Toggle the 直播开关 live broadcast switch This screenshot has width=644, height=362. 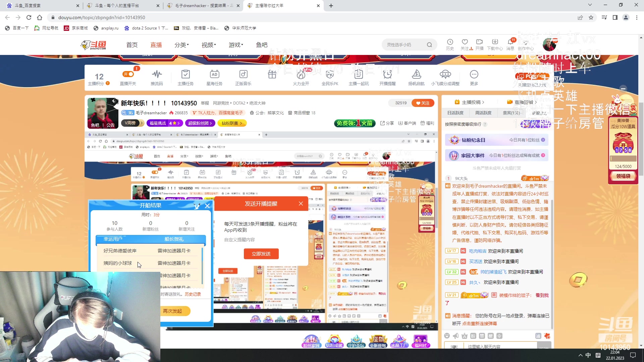(128, 74)
